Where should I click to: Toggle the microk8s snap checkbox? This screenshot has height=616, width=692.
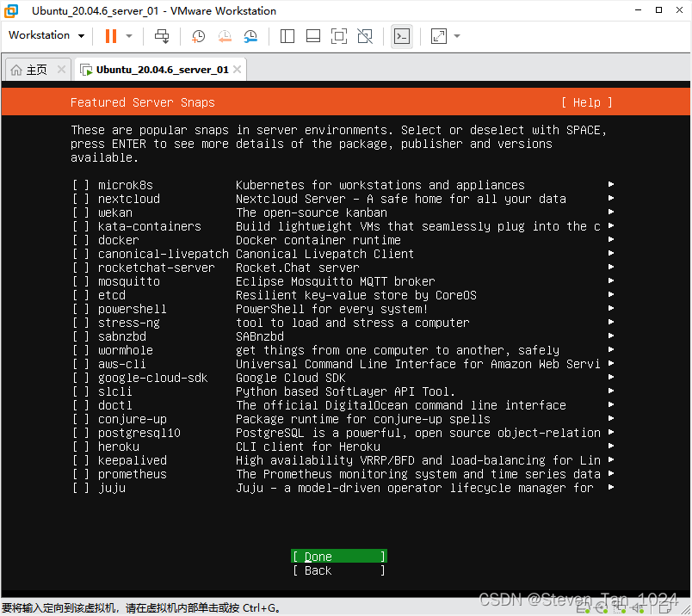(81, 185)
